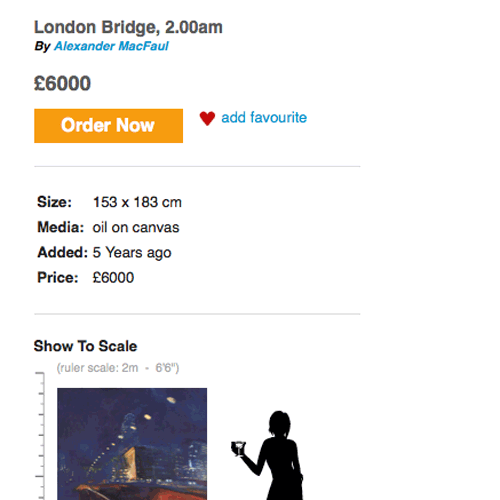Image resolution: width=500 pixels, height=500 pixels.
Task: Click the Show To Scale heading
Action: click(x=85, y=346)
